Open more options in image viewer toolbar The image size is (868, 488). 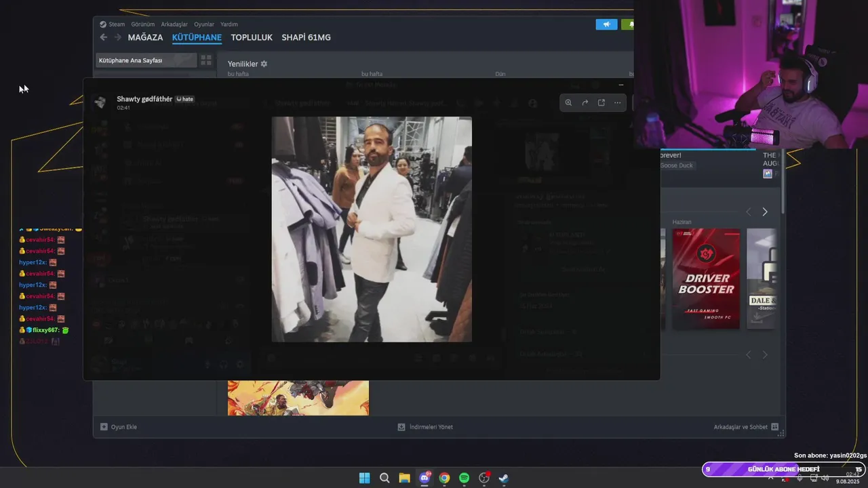pos(617,102)
